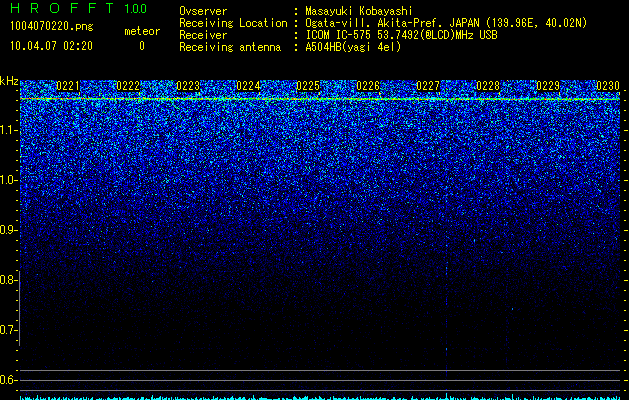Screen dimensions: 629x400
Task: Click the 0226 time marker
Action: 368,86
